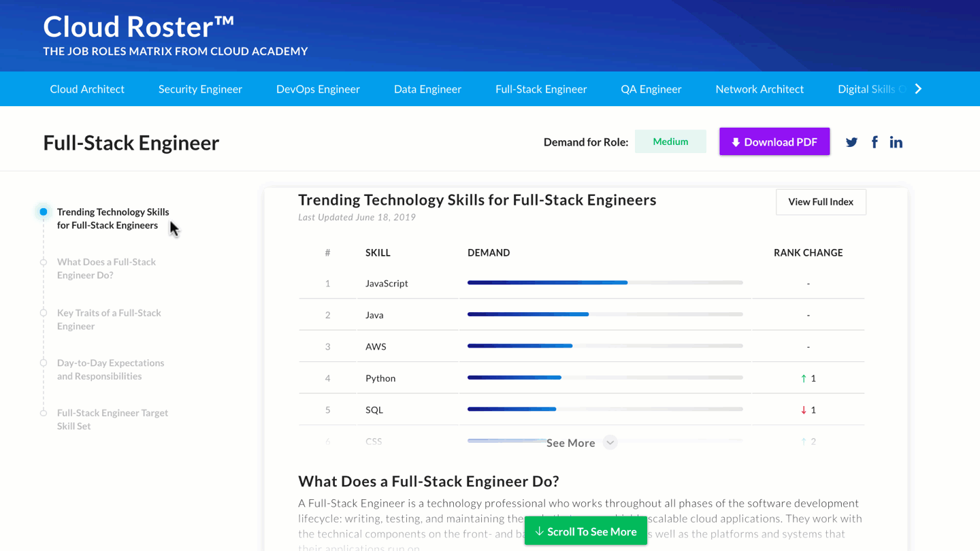Click the active blue dot in the side navigation
980x551 pixels.
tap(43, 212)
